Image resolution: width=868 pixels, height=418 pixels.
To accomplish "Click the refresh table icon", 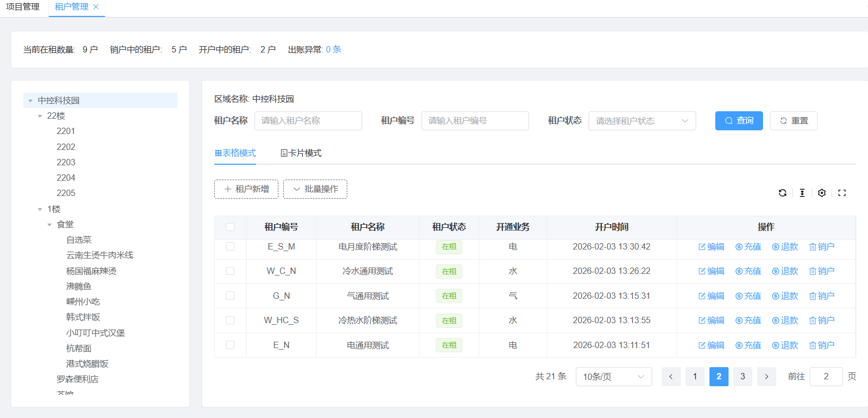I will coord(782,193).
